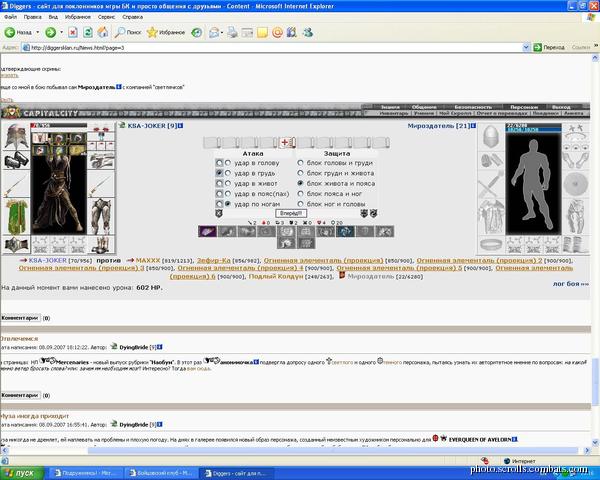This screenshot has width=600, height=480.
Task: Open KSA-JOKER [9] character name link
Action: point(152,126)
